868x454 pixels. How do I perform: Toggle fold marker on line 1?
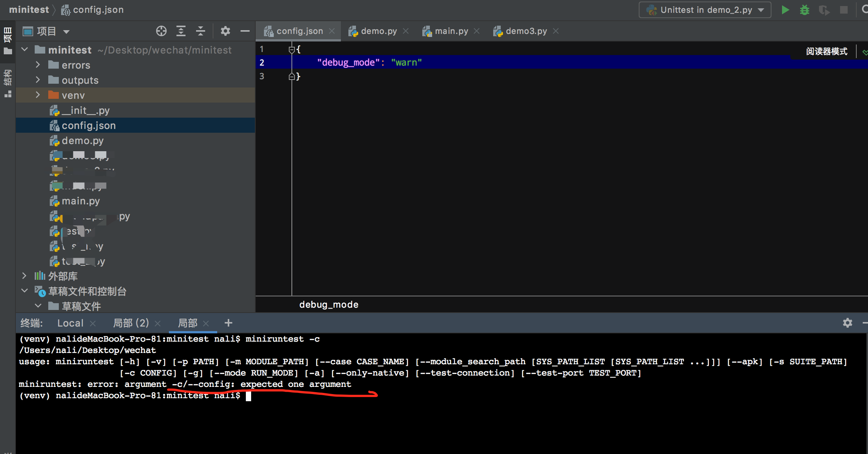pyautogui.click(x=291, y=49)
